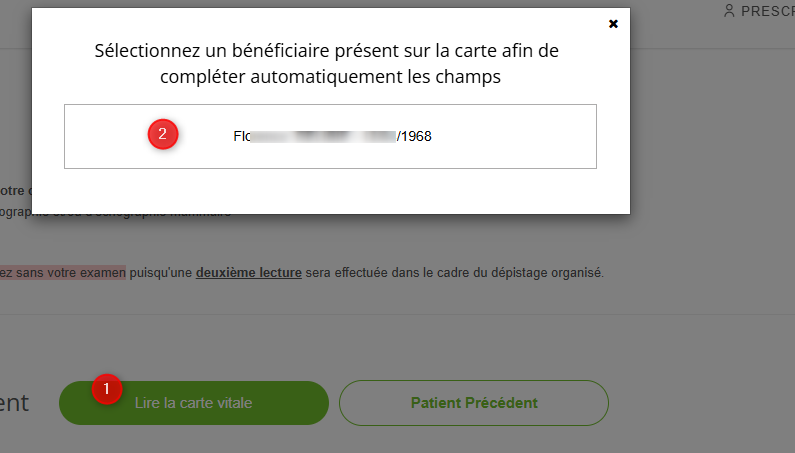Click the Flo name beginning in row

pos(241,136)
